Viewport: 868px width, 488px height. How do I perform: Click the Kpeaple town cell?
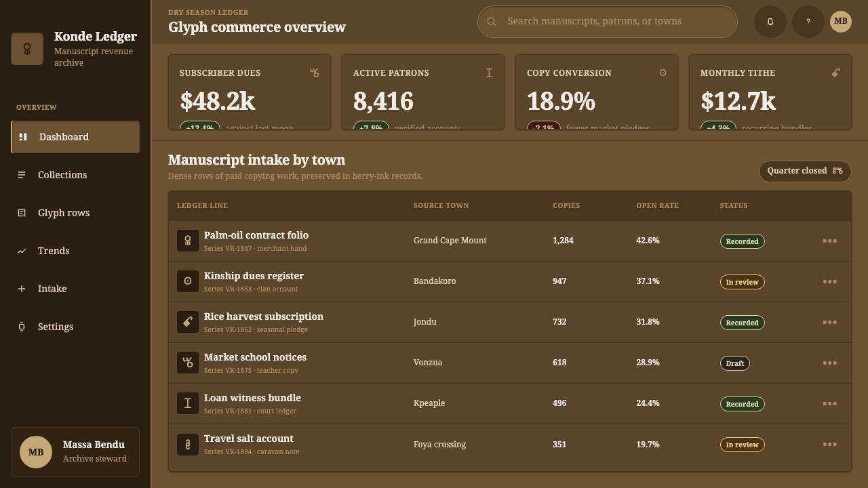pyautogui.click(x=429, y=403)
